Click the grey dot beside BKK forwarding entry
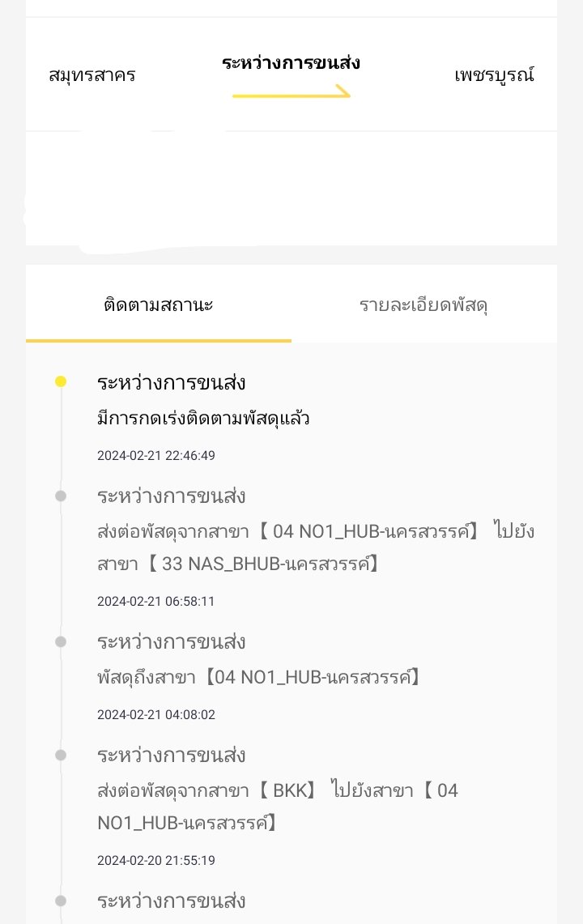This screenshot has height=924, width=583. tap(61, 755)
